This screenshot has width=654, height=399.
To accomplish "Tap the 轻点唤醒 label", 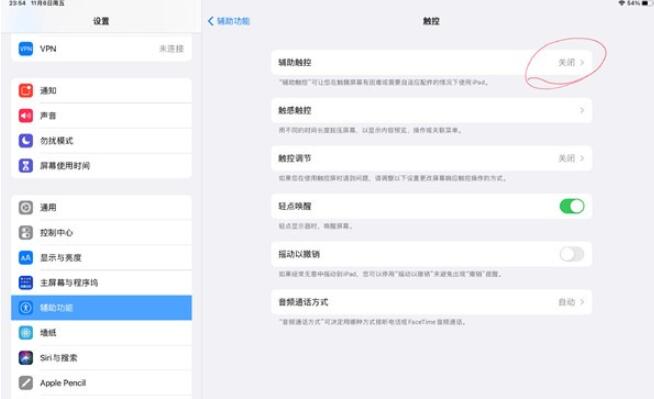I will point(295,206).
